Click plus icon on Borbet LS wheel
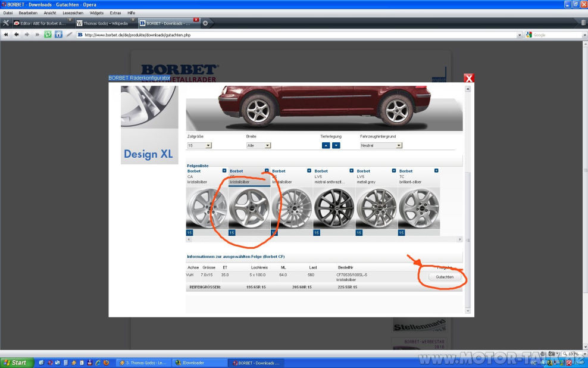The width and height of the screenshot is (588, 368). click(309, 171)
